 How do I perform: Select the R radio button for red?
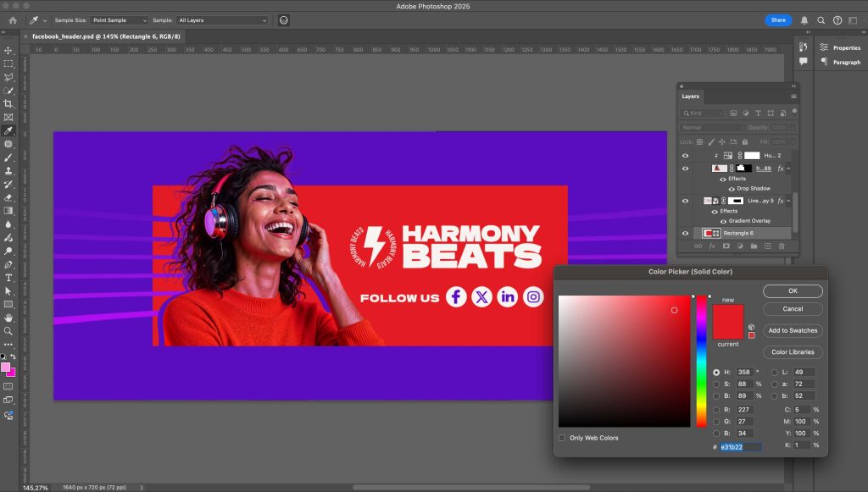tap(717, 408)
